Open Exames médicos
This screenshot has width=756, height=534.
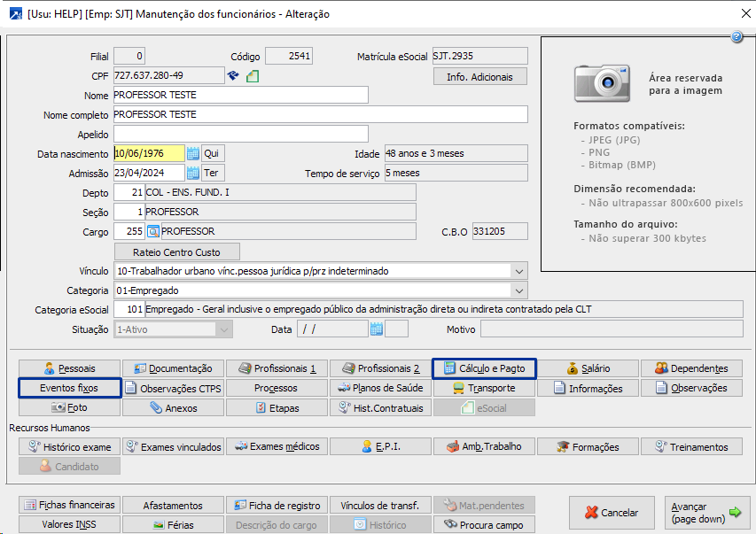pos(277,446)
